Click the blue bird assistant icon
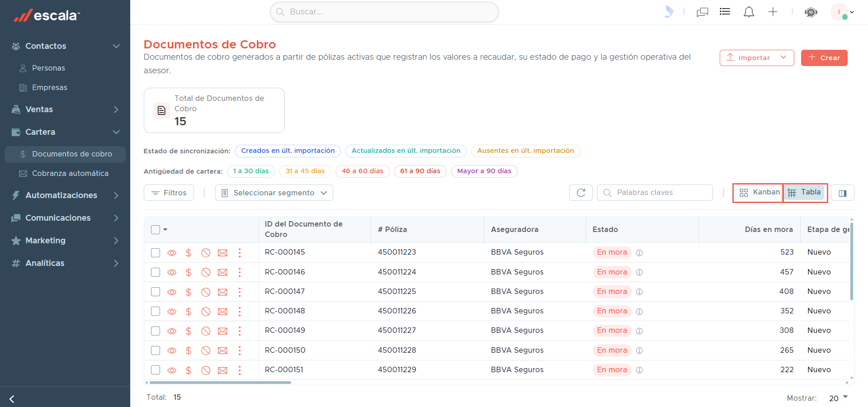Viewport: 868px width, 407px height. pos(669,12)
